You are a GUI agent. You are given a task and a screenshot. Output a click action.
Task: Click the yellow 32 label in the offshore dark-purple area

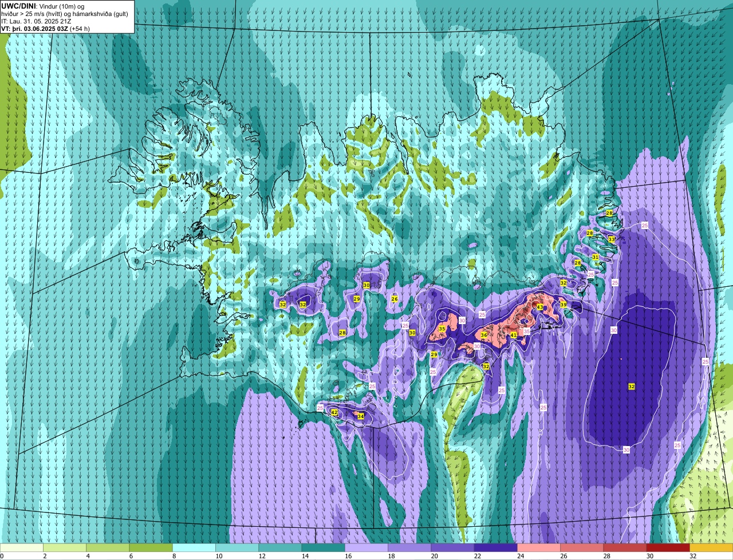coord(632,387)
